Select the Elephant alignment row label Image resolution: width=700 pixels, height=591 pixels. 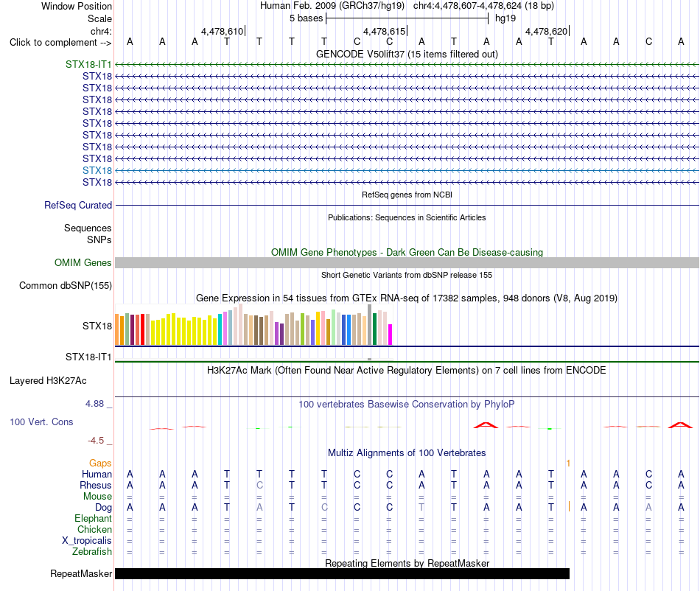pos(93,518)
